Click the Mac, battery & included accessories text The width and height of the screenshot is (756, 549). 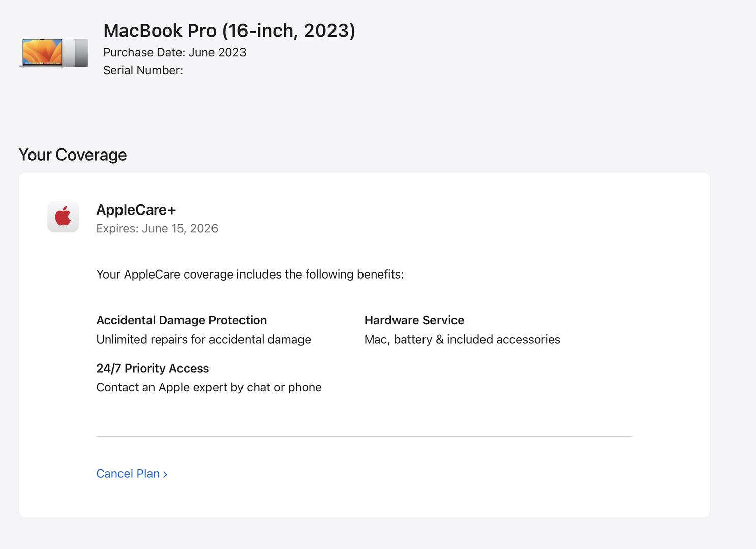[x=462, y=340]
